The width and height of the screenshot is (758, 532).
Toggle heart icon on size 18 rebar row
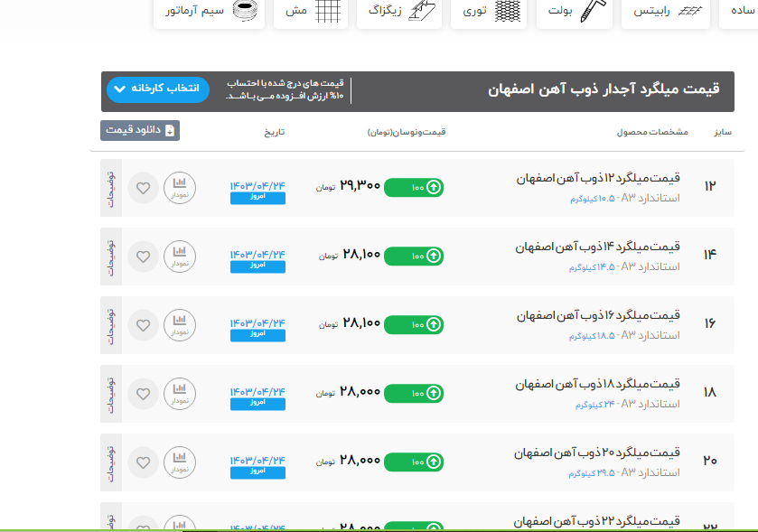coord(143,394)
